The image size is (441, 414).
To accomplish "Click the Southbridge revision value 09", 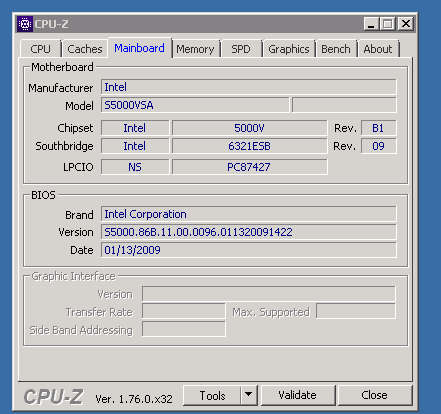I will tap(378, 146).
